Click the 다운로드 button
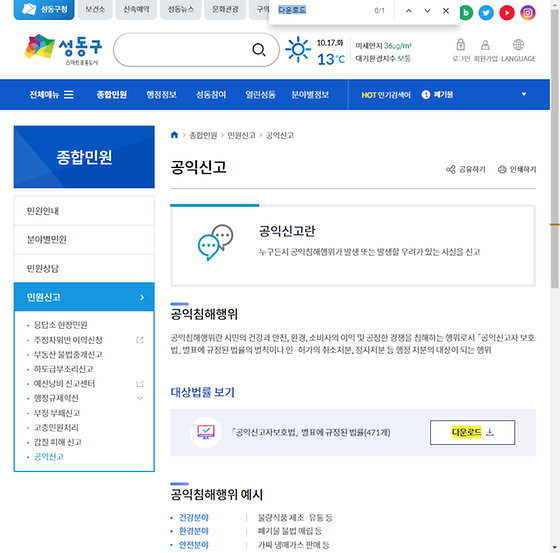The height and width of the screenshot is (553, 560). point(472,432)
